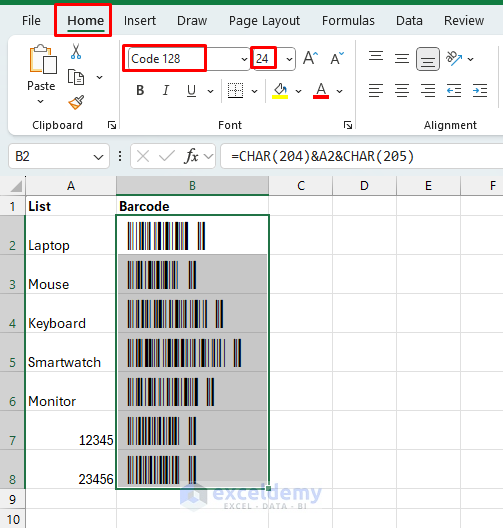Apply yellow Fill Color bucket
The width and height of the screenshot is (503, 528).
280,91
